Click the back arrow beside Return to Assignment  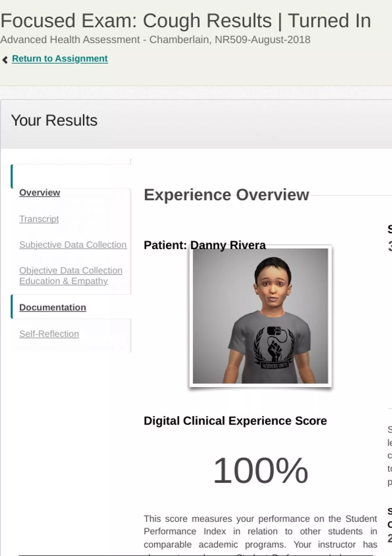coord(5,60)
